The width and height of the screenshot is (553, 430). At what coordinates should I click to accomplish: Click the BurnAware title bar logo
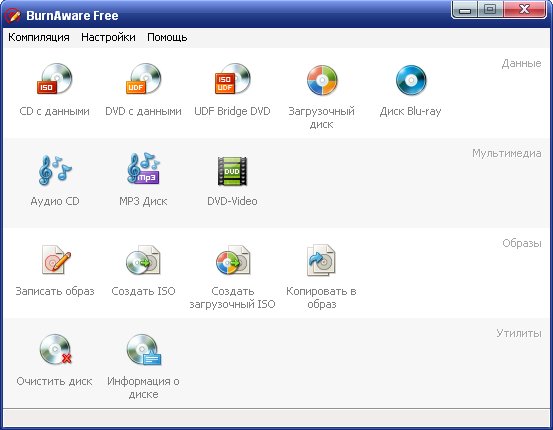pyautogui.click(x=13, y=16)
